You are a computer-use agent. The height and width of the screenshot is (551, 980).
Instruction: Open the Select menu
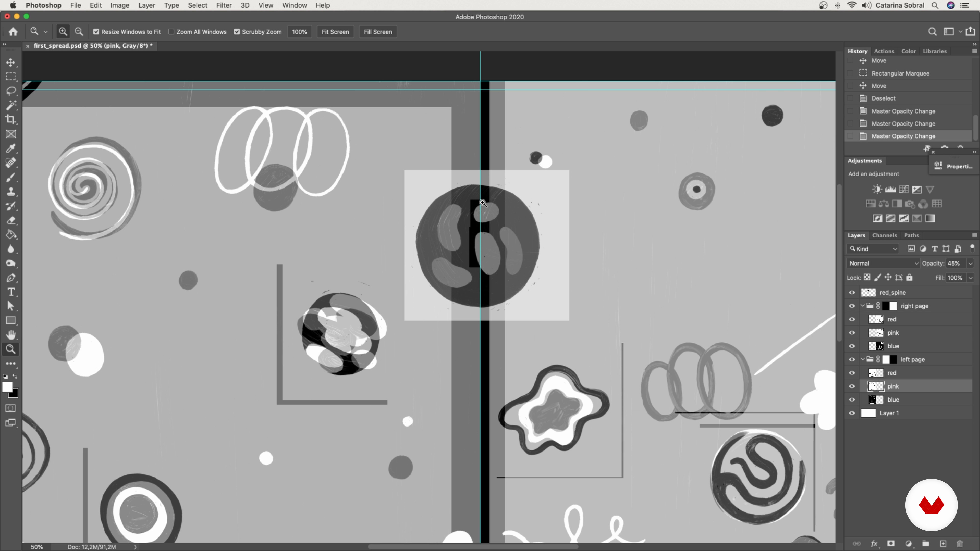(x=198, y=5)
